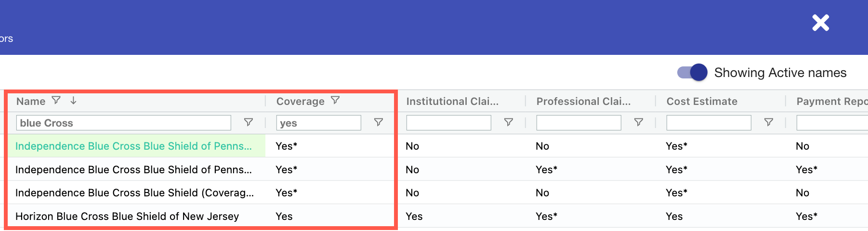Click the empty Institutional Claims filter field
The image size is (868, 231).
click(x=448, y=123)
